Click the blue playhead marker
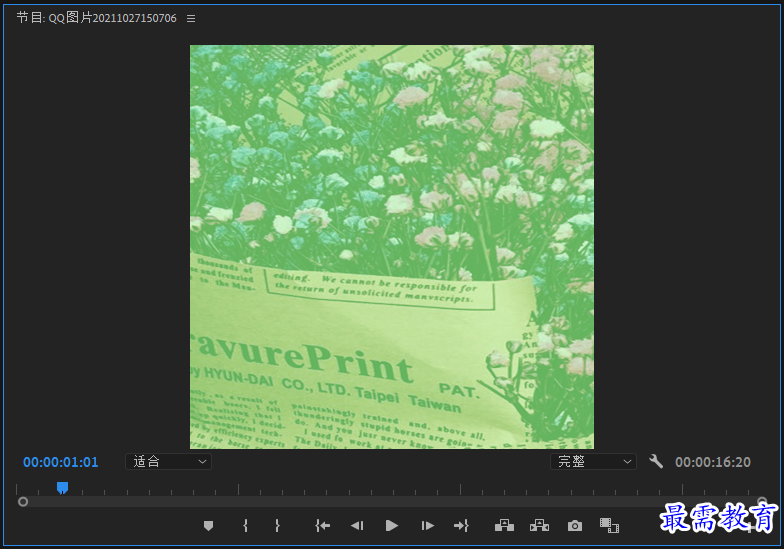Screen dimensions: 784x549 click(x=62, y=488)
